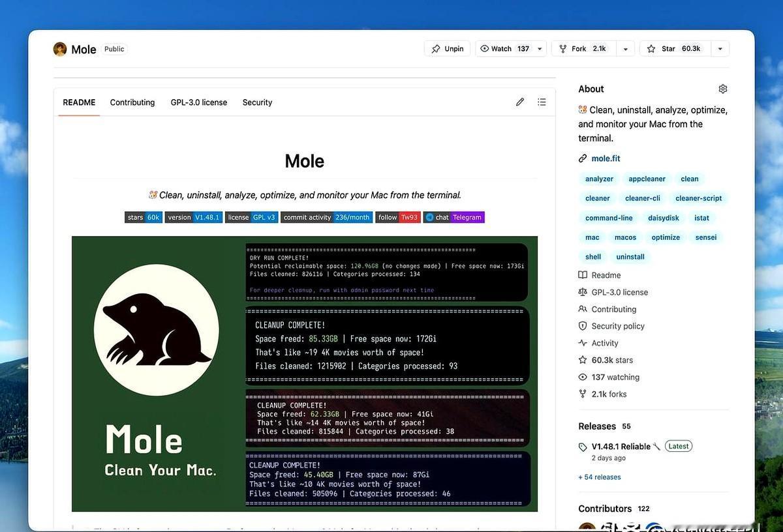Open the cleaner-cli topic tag

point(643,198)
